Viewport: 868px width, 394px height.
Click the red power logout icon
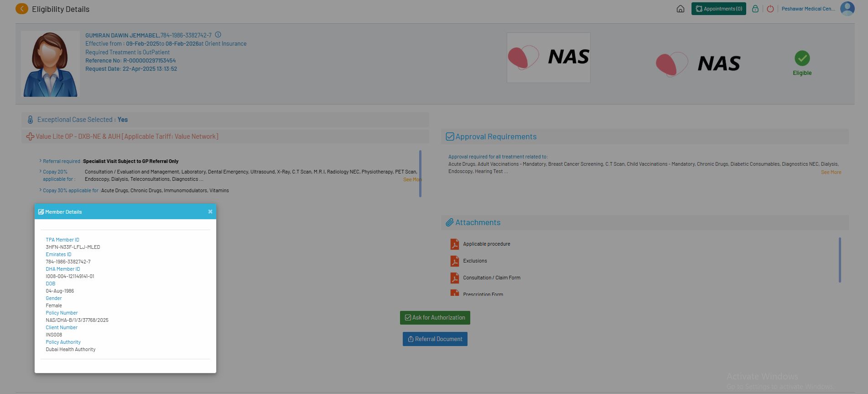pos(770,9)
